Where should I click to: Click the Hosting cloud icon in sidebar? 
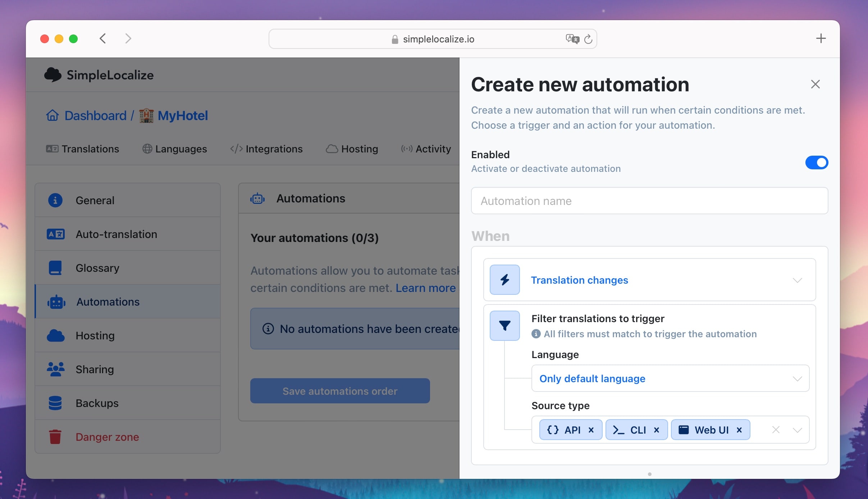point(56,335)
